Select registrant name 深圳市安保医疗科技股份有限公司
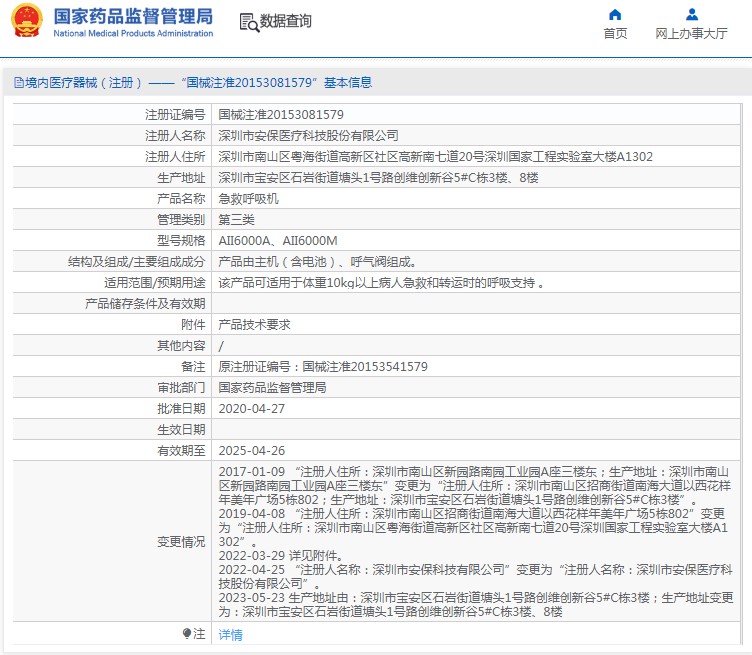Screen dimensions: 752x655 click(x=308, y=136)
